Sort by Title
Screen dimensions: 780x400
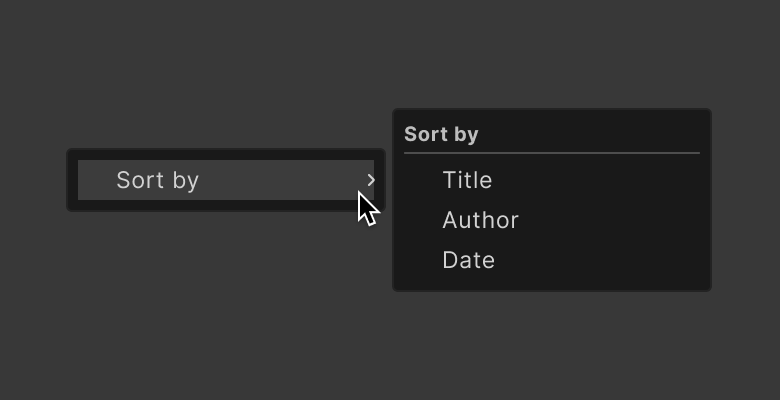point(468,180)
